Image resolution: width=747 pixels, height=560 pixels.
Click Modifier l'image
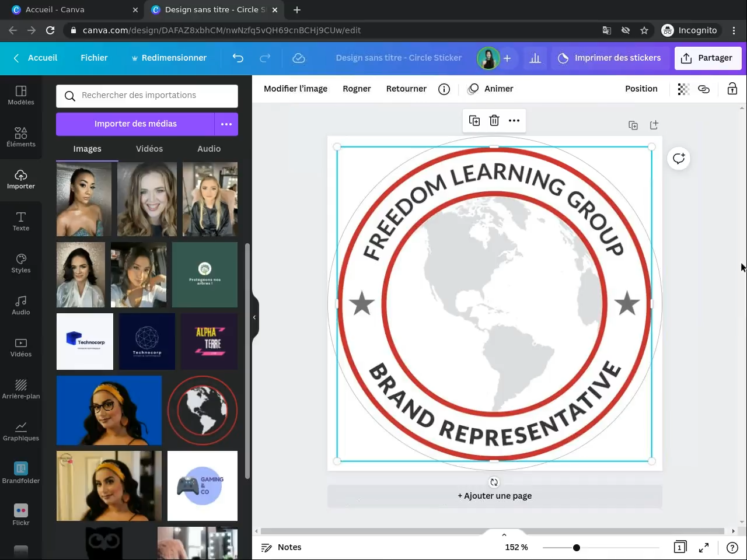pyautogui.click(x=295, y=89)
